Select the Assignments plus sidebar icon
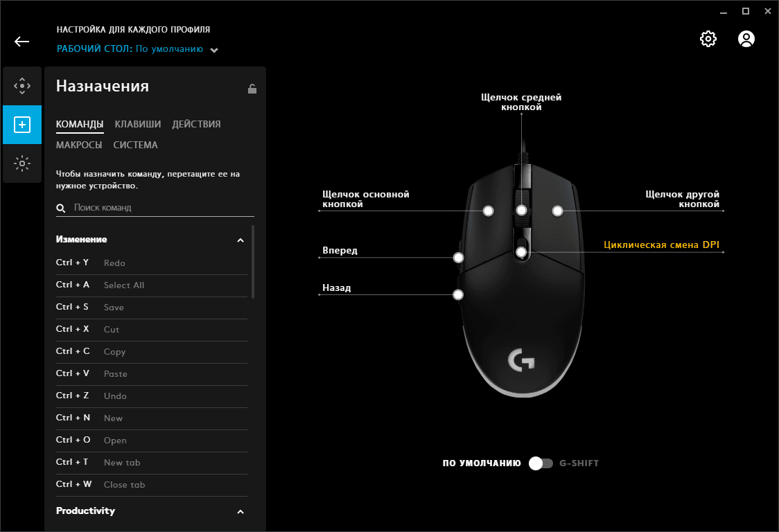Viewport: 779px width, 532px height. [22, 125]
